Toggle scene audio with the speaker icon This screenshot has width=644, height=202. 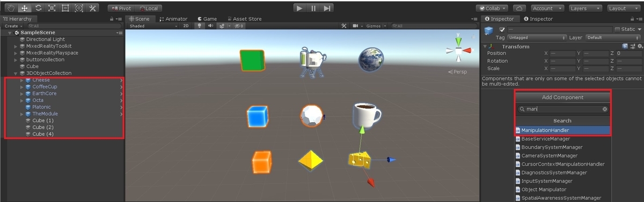tap(210, 26)
